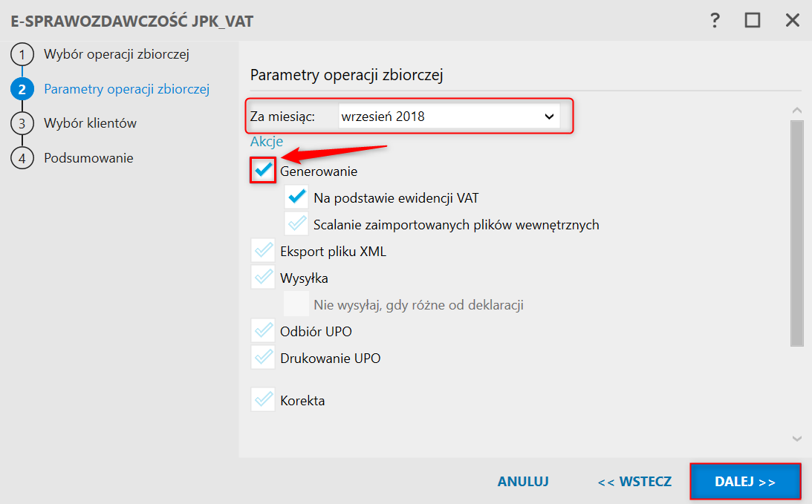Screen dimensions: 812x504
Task: Enable the Wysyłka checkbox
Action: tap(264, 278)
